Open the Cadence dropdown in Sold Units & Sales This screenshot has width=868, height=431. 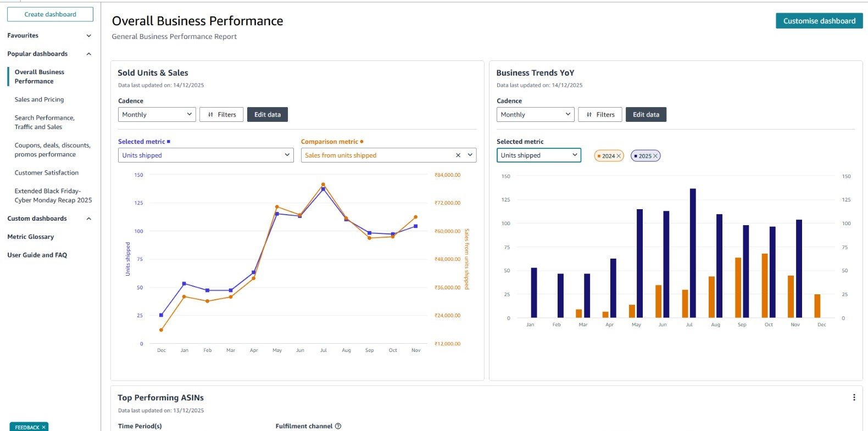pos(157,115)
